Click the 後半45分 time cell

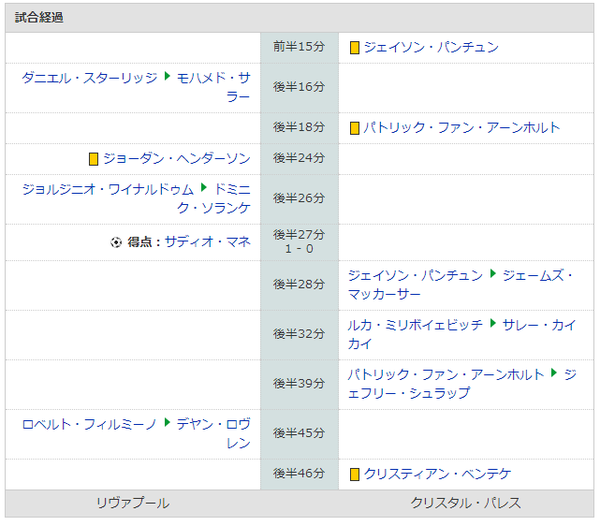[299, 434]
